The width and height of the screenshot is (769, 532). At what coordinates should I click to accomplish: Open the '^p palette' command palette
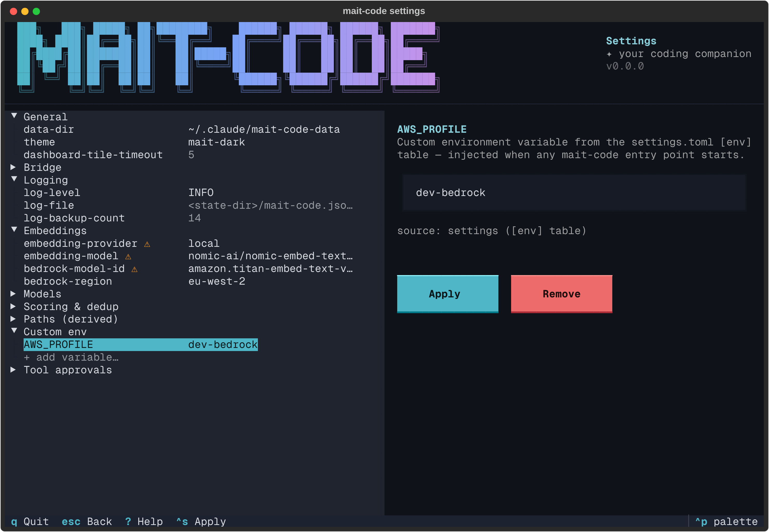click(726, 522)
